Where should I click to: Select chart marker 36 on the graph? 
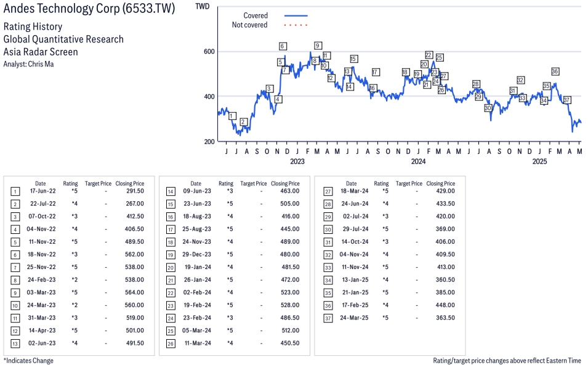point(555,71)
